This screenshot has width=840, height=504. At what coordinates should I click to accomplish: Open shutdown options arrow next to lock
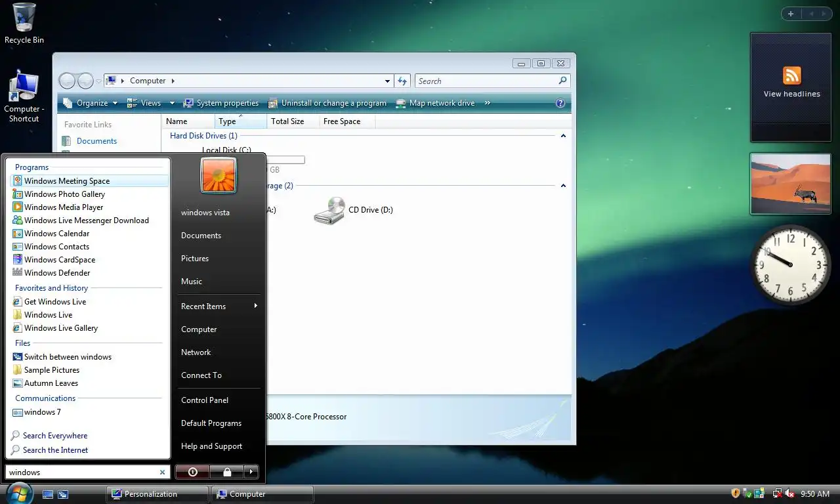(251, 472)
